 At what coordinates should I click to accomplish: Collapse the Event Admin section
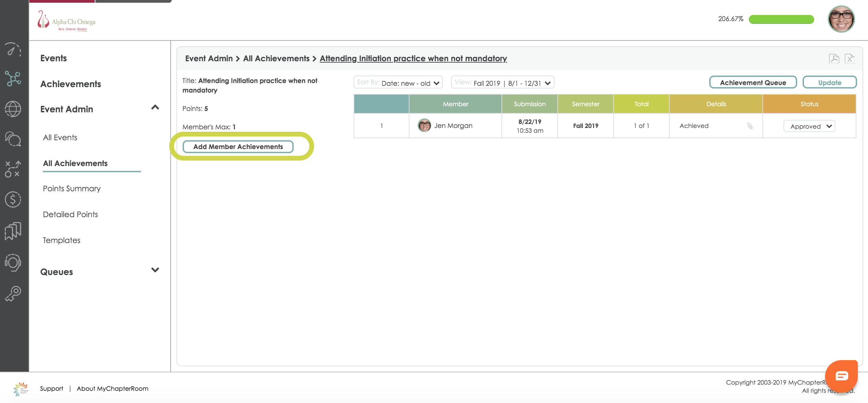pos(155,108)
